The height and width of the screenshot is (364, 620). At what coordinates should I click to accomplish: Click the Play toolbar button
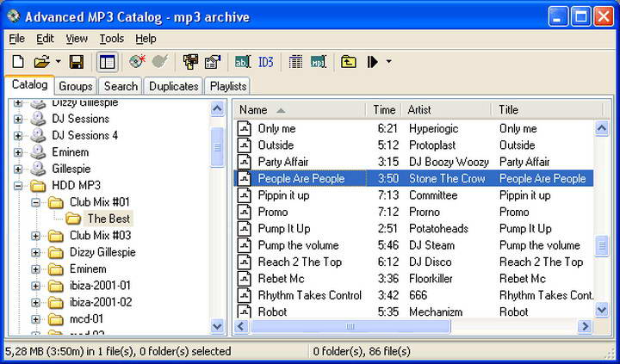point(372,62)
